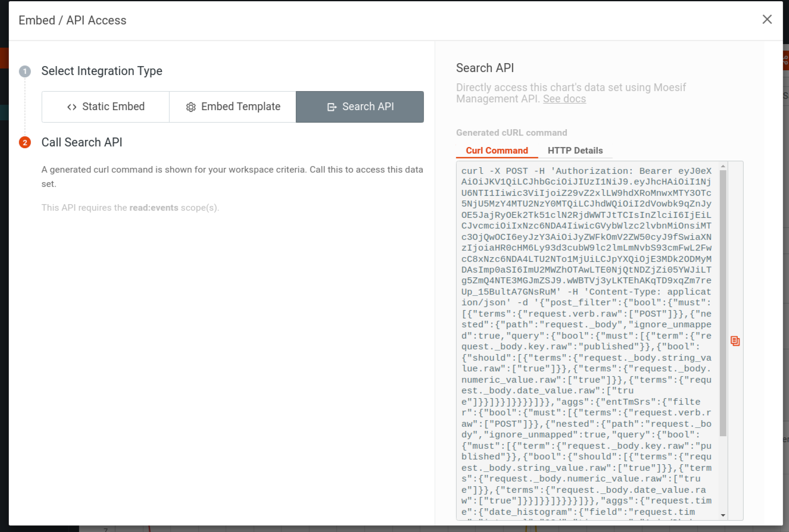Open the HTTP Details tab
789x532 pixels.
pos(576,151)
